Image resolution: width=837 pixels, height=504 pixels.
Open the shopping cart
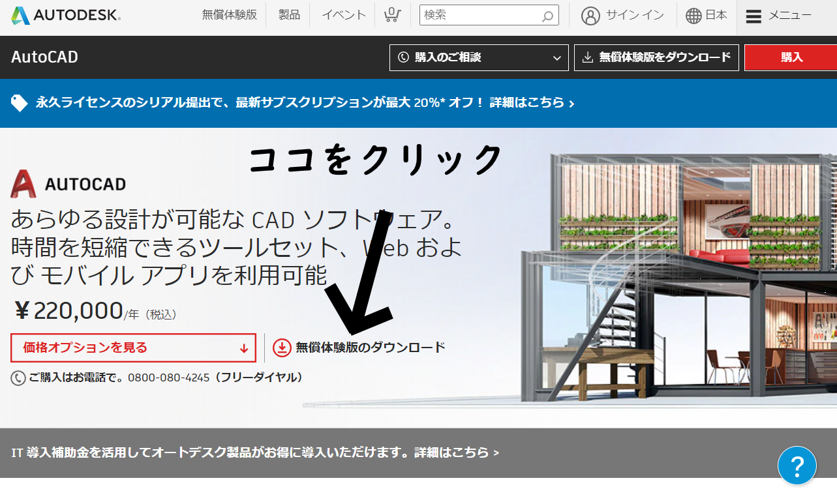click(392, 15)
